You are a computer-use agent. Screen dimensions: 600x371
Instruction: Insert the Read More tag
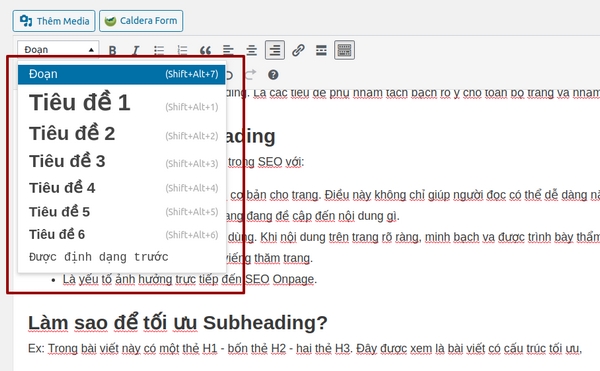[x=321, y=50]
